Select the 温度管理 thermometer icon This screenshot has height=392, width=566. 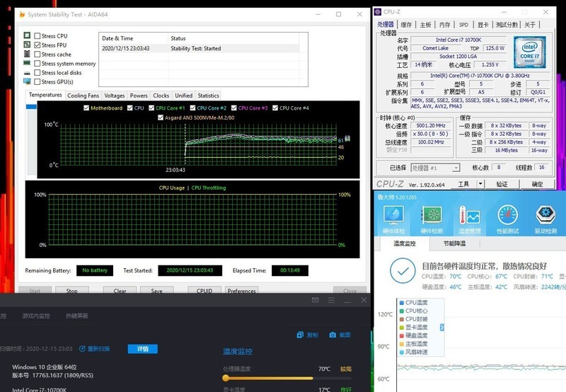click(469, 216)
